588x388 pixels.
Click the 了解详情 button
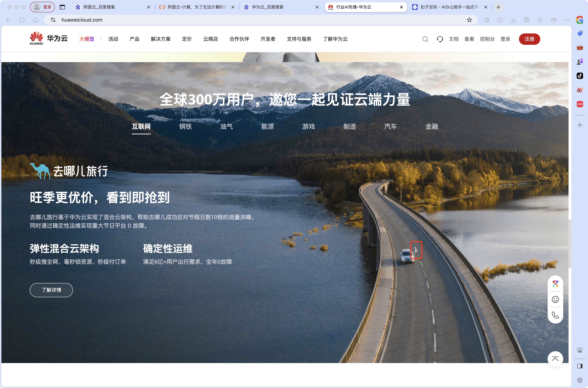51,290
